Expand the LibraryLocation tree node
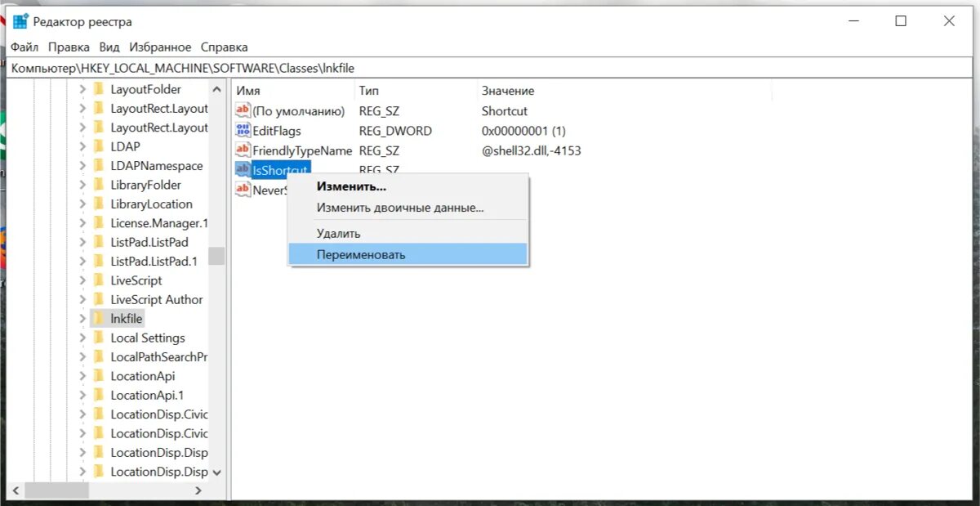 click(x=82, y=204)
